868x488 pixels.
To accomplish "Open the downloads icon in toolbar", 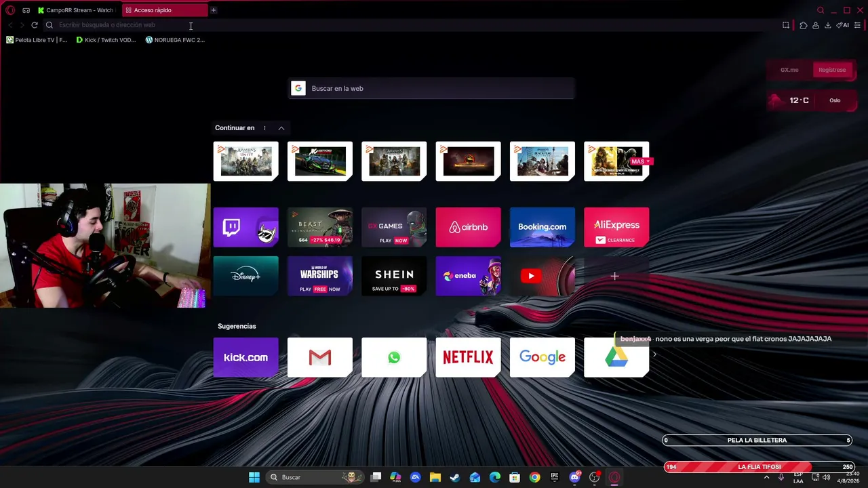I will 828,25.
